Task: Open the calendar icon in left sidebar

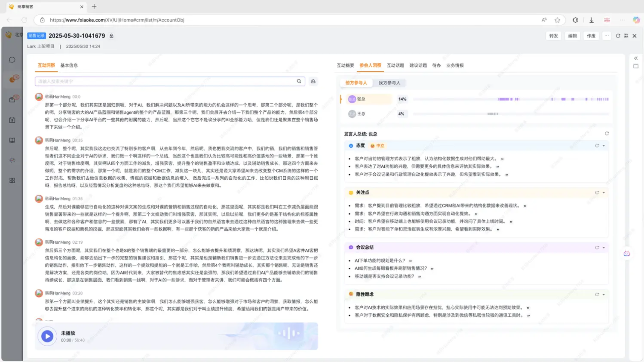Action: [x=12, y=120]
